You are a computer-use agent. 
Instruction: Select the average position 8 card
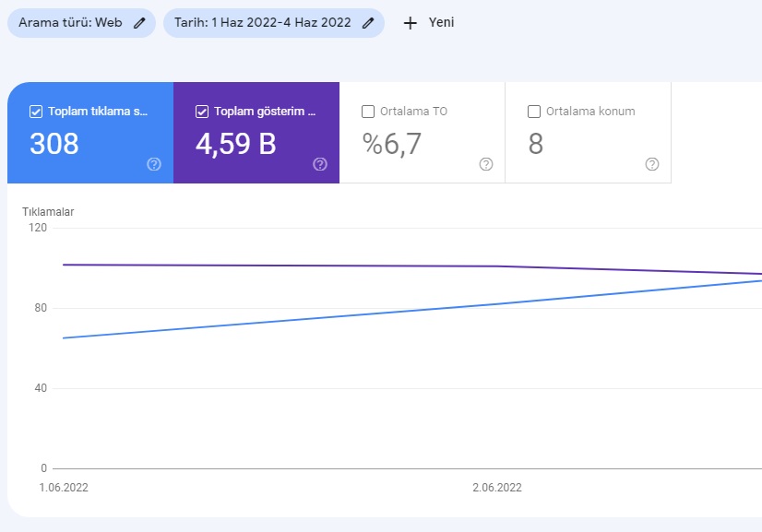(588, 133)
